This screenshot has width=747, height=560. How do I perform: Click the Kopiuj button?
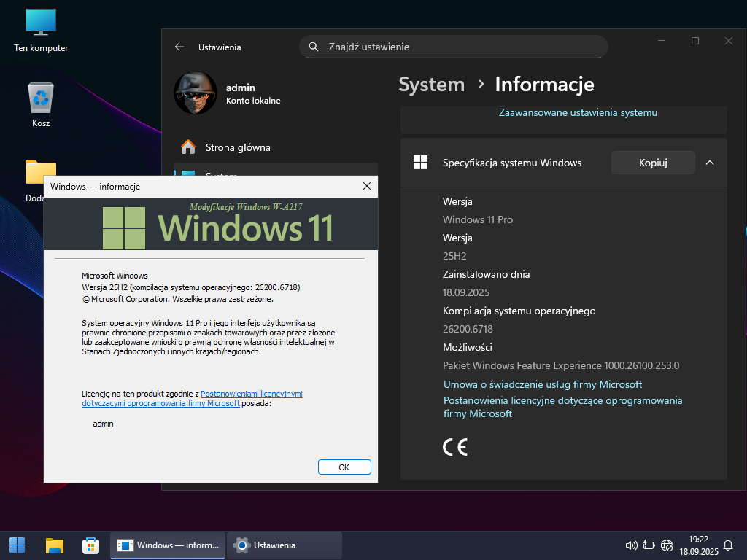coord(652,163)
